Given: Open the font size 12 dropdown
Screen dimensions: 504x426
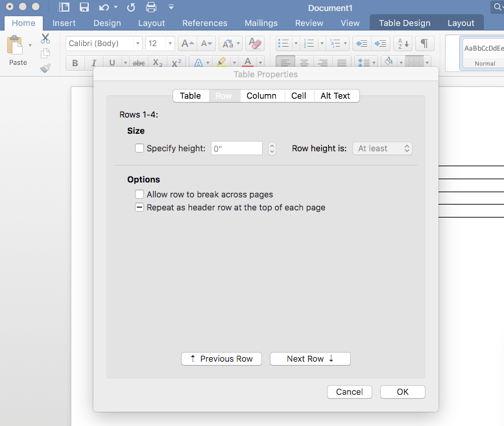Looking at the screenshot, I should click(x=170, y=44).
